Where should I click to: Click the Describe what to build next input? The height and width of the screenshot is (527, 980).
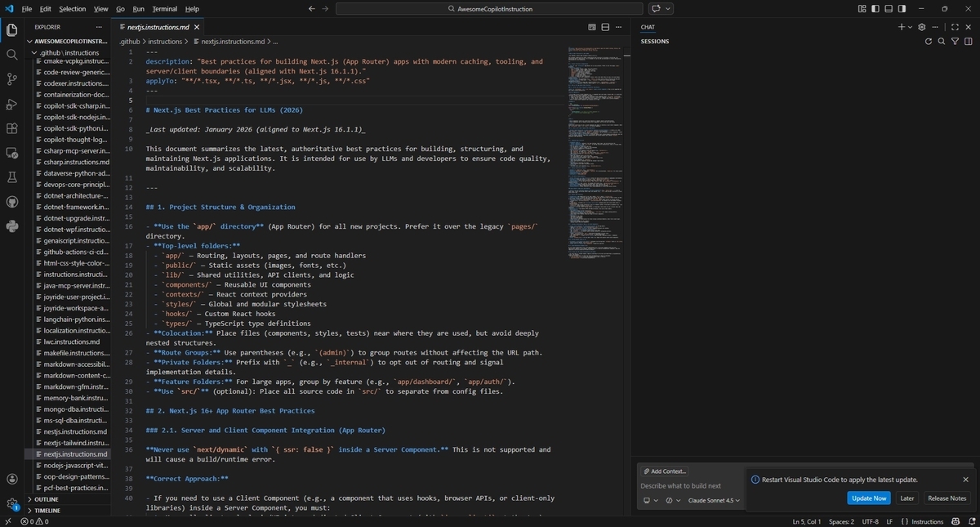tap(690, 485)
